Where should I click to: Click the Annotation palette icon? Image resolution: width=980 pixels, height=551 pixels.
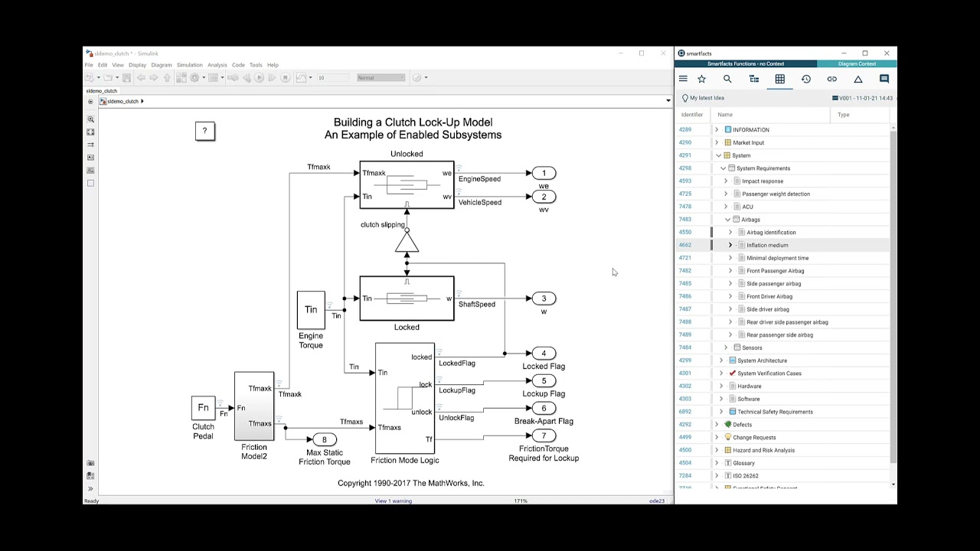(x=90, y=158)
